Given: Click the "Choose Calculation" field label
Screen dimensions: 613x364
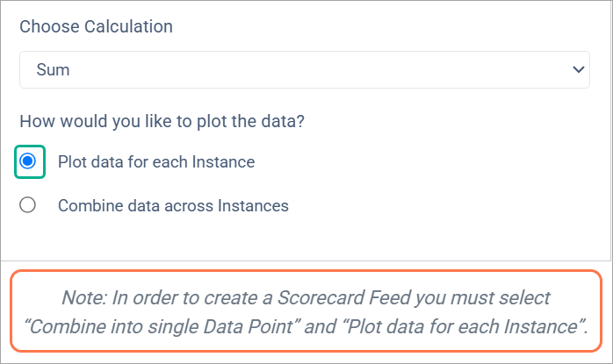Looking at the screenshot, I should tap(96, 26).
